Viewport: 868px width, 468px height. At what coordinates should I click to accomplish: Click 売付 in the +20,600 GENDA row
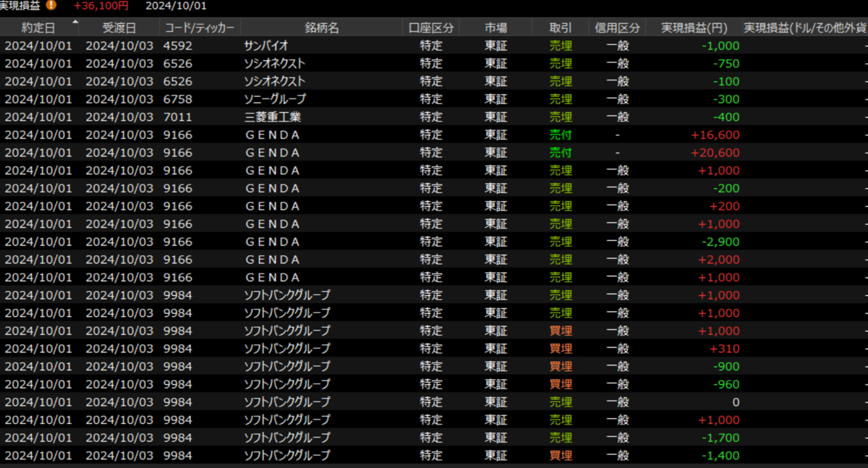561,153
